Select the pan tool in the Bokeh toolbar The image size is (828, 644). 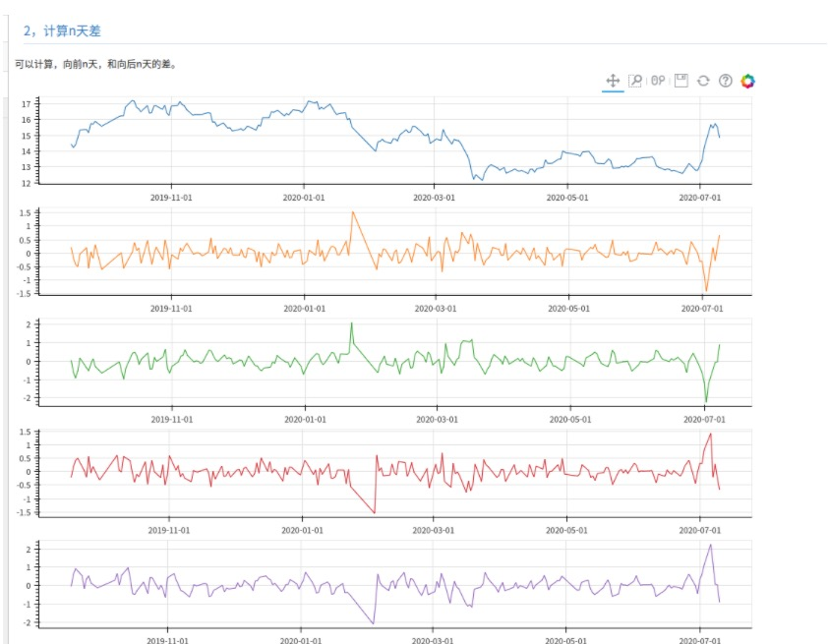point(613,81)
